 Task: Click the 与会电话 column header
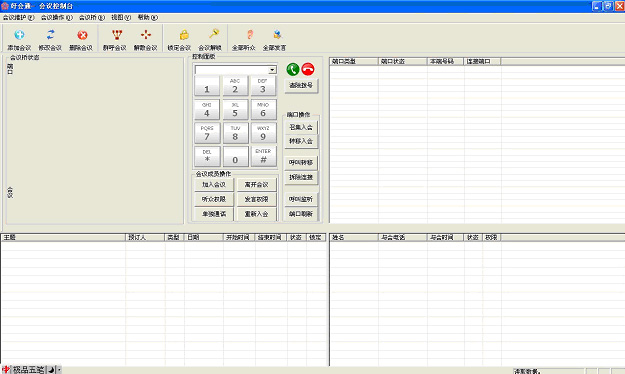[x=403, y=238]
